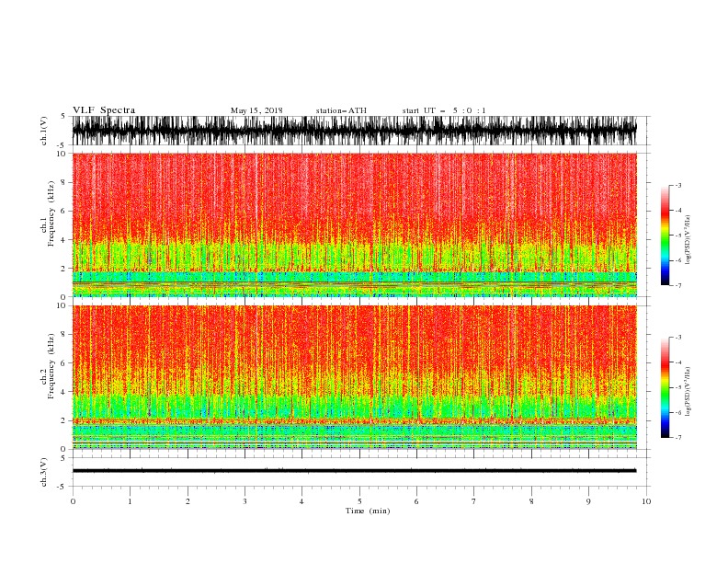Click the ch.1 frequency tick '8'
The image size is (728, 563).
click(x=63, y=182)
